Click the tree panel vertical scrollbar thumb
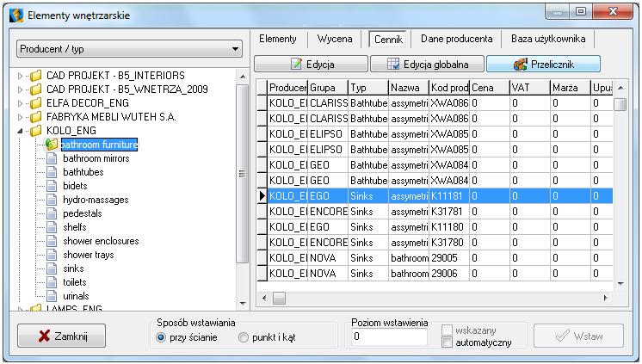The width and height of the screenshot is (642, 364). click(243, 174)
